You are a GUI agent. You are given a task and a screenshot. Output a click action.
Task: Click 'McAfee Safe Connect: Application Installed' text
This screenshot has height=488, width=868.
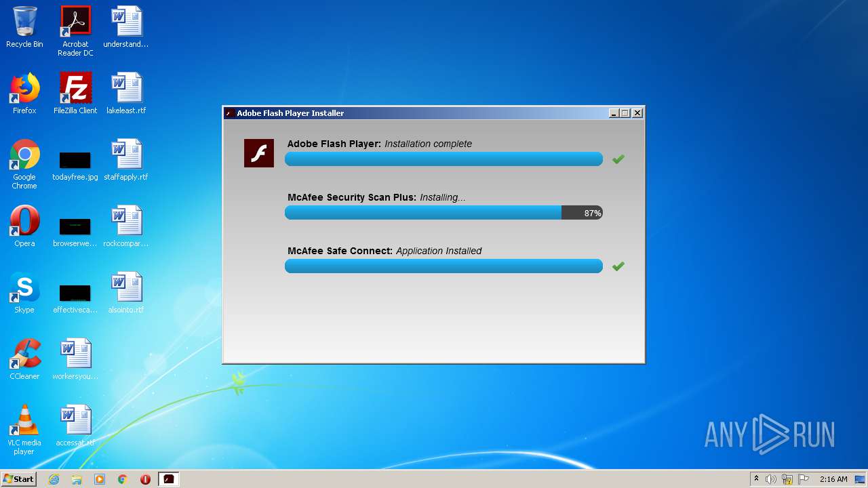(384, 251)
